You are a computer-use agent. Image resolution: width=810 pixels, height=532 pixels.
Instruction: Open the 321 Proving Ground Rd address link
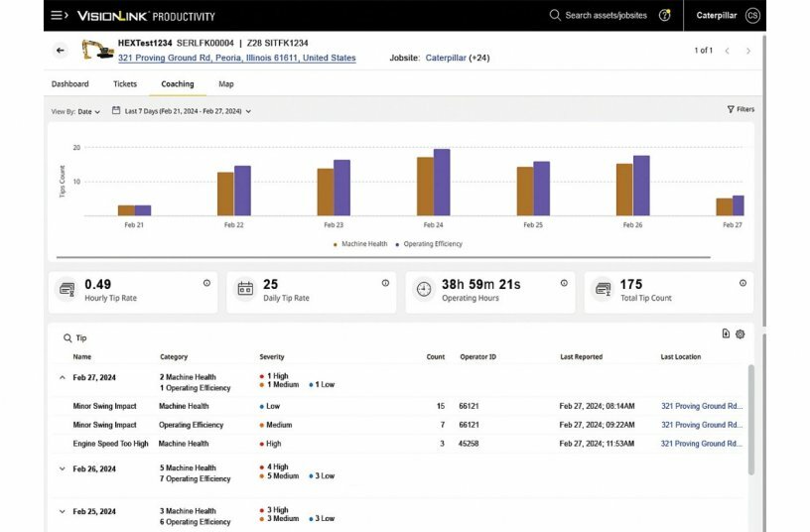coord(236,59)
